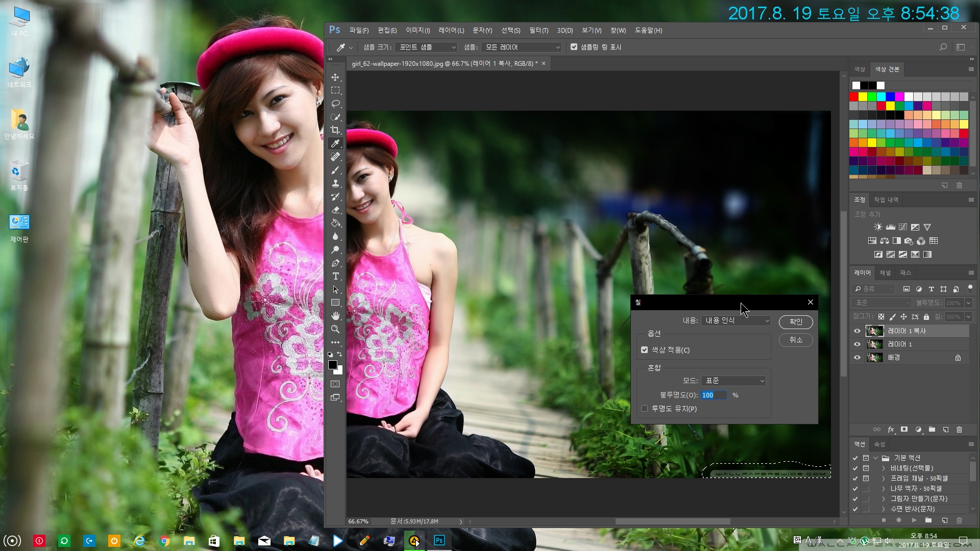Switch to the 작업 내역 tab
This screenshot has width=980, height=551.
coord(886,200)
